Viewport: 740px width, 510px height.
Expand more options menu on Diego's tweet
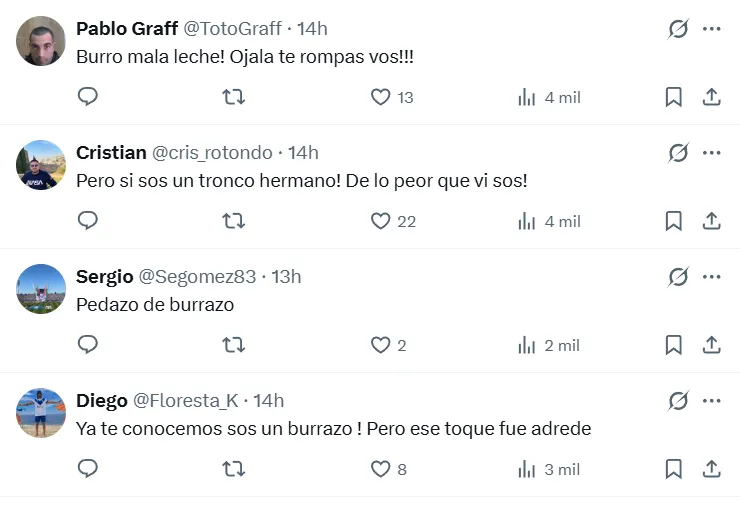point(712,401)
